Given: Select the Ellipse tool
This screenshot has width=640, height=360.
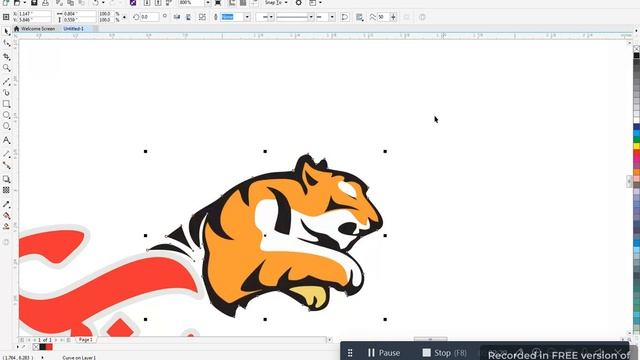Looking at the screenshot, I should (x=6, y=115).
